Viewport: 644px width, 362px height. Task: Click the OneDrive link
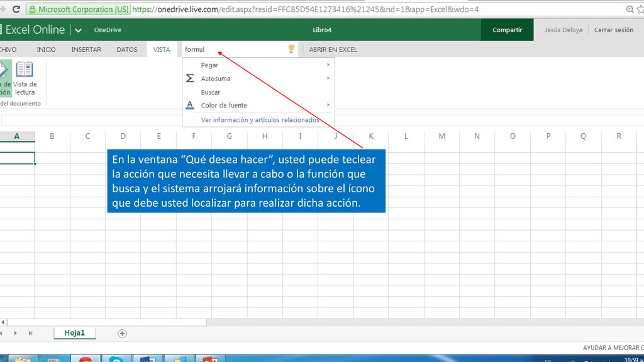(108, 30)
